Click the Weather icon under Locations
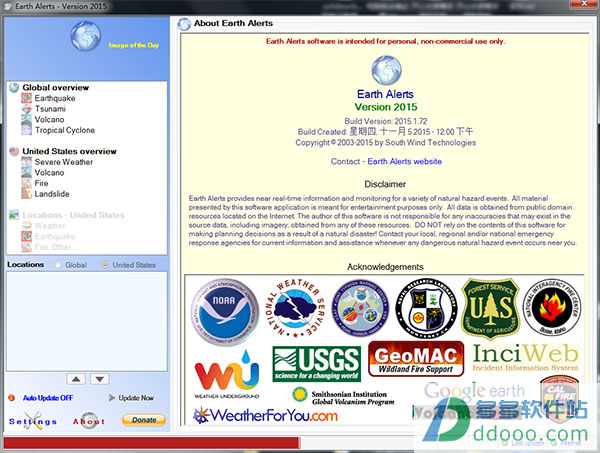The height and width of the screenshot is (453, 600). coord(26,226)
